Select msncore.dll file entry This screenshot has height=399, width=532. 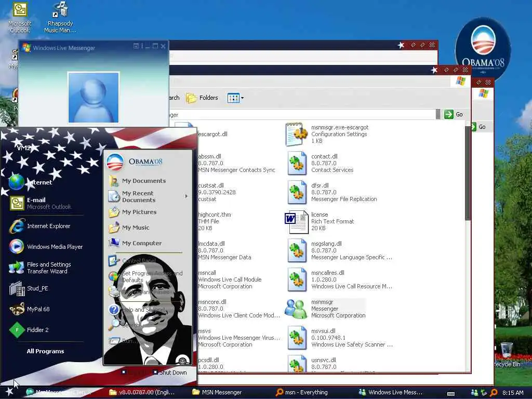click(239, 309)
